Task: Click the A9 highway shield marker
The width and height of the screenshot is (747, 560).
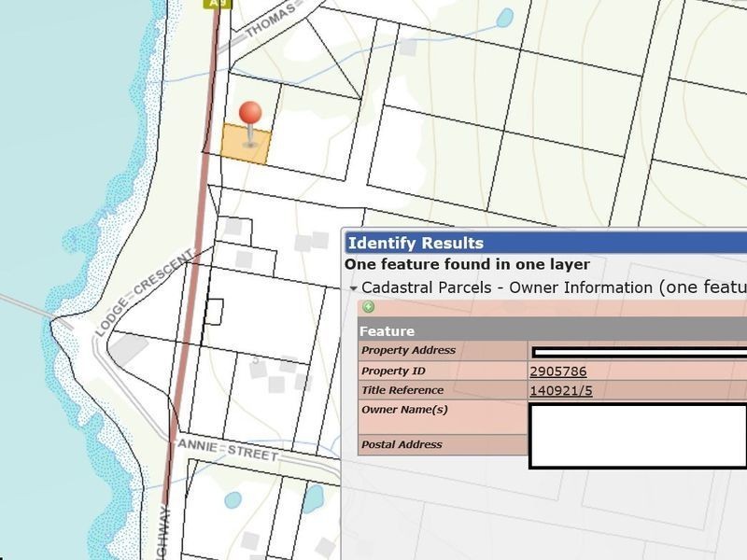Action: tap(218, 4)
